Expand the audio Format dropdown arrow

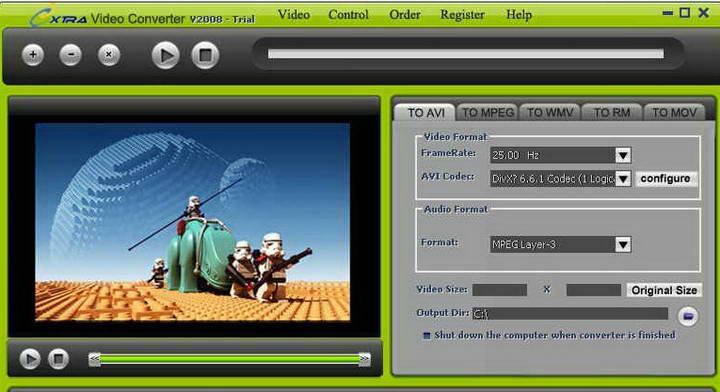pos(623,245)
